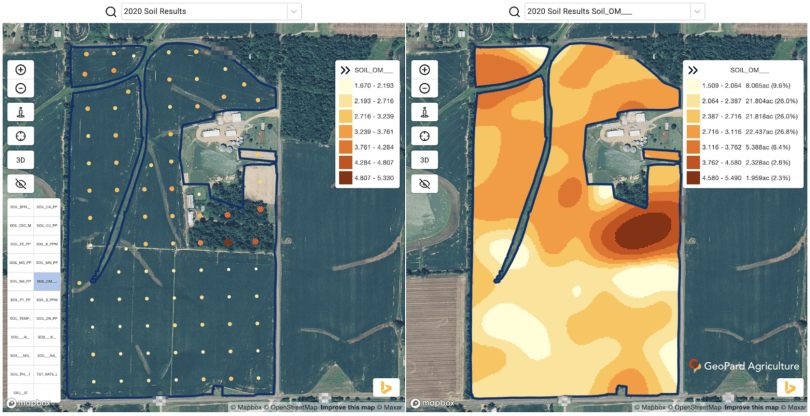Select the SOIL_NA_PP attribute
810x416 pixels.
(21, 282)
